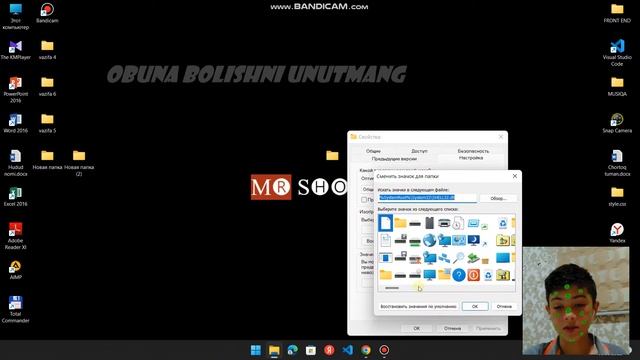The image size is (640, 360).
Task: Open the Безопасность tab
Action: coord(473,151)
